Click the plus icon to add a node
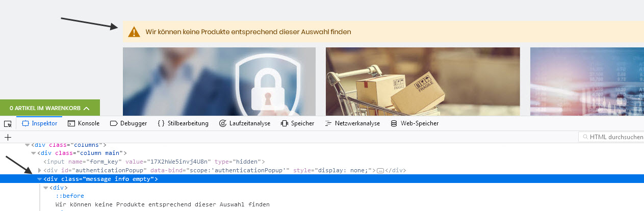The height and width of the screenshot is (211, 644). [x=8, y=137]
